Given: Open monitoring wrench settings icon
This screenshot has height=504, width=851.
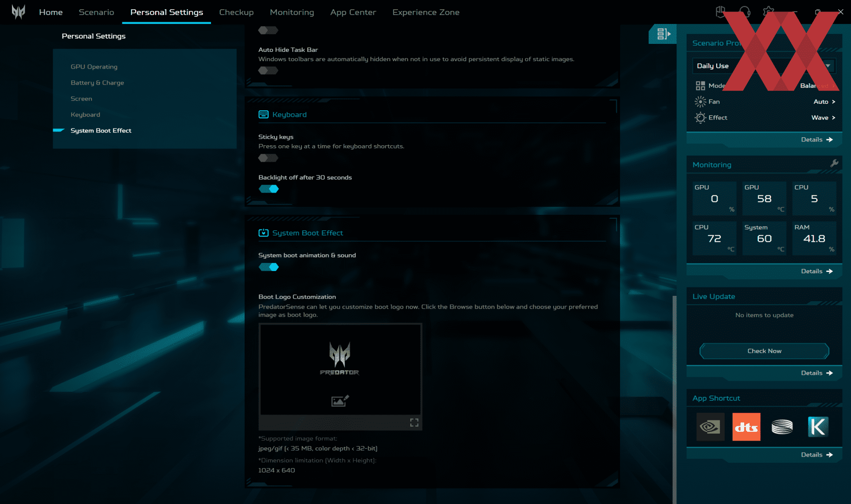Looking at the screenshot, I should pos(834,163).
